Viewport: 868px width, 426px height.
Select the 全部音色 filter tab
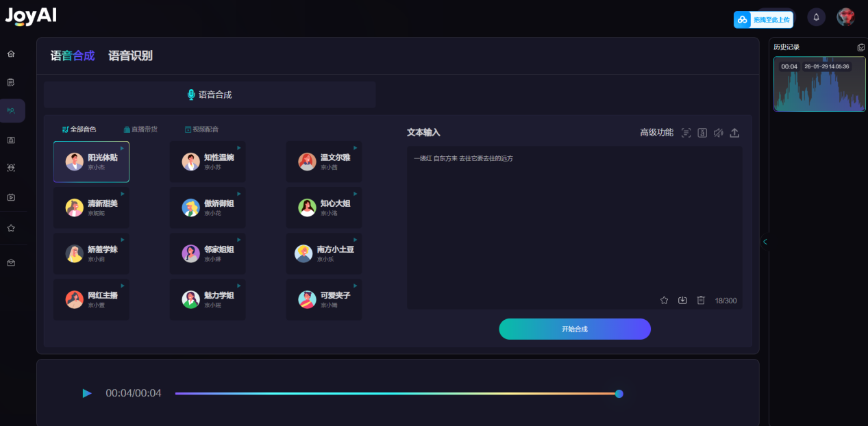click(79, 129)
